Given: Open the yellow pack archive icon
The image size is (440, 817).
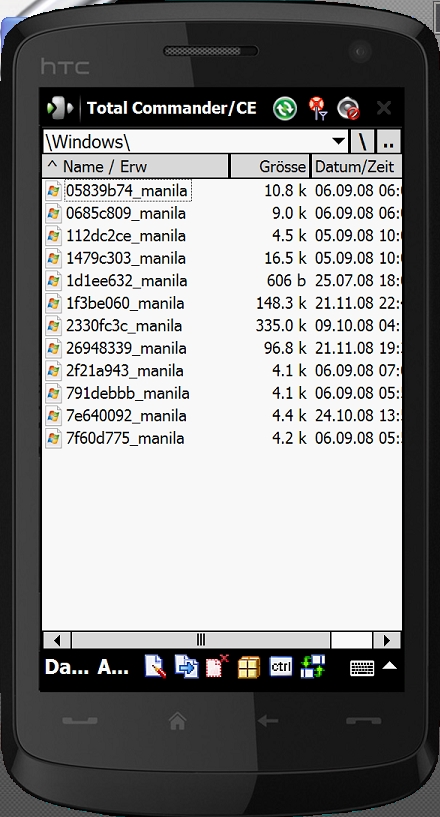Looking at the screenshot, I should [249, 667].
